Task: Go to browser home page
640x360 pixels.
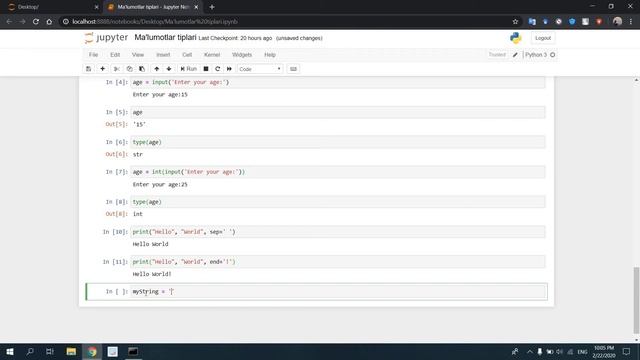Action: point(49,22)
